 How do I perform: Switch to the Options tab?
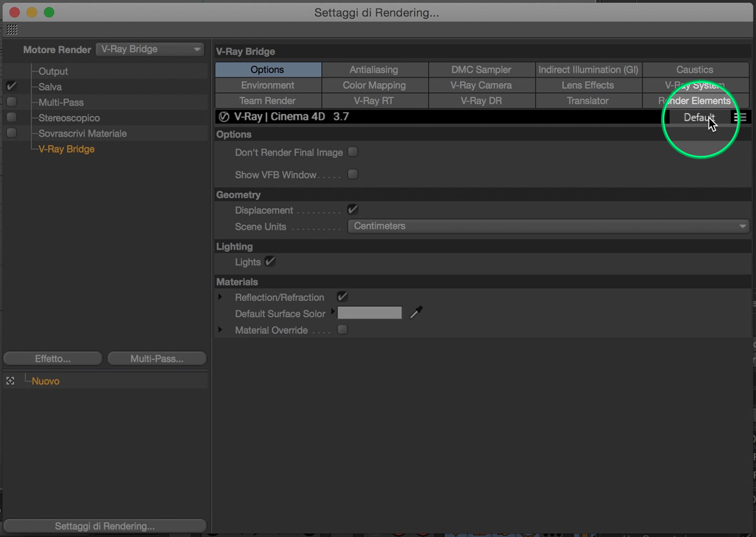268,70
